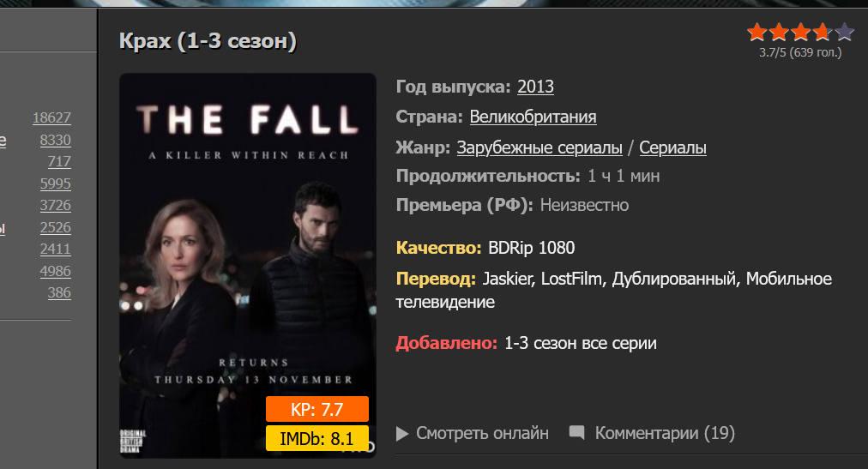Screen dimensions: 868x469
Task: Rate with the second star
Action: pos(779,32)
